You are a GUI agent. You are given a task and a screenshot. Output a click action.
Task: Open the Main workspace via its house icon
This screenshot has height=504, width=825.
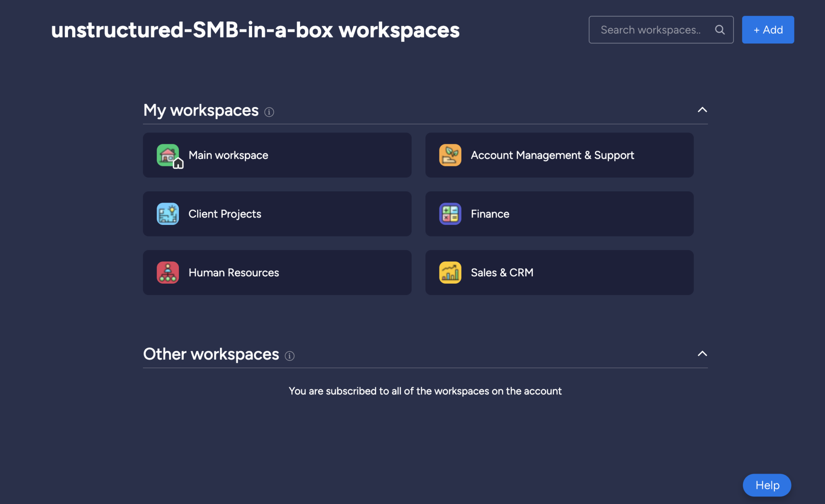pyautogui.click(x=168, y=155)
